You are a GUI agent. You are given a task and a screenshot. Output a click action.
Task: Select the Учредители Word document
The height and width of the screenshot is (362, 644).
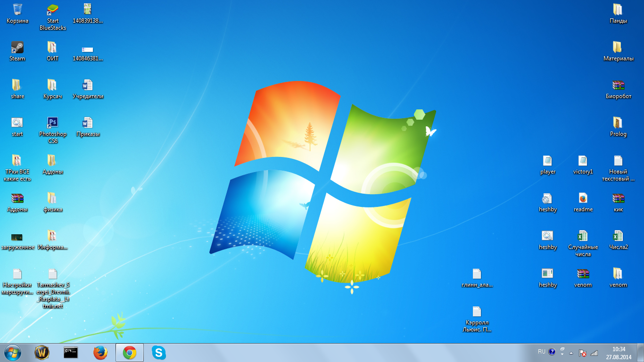tap(88, 89)
